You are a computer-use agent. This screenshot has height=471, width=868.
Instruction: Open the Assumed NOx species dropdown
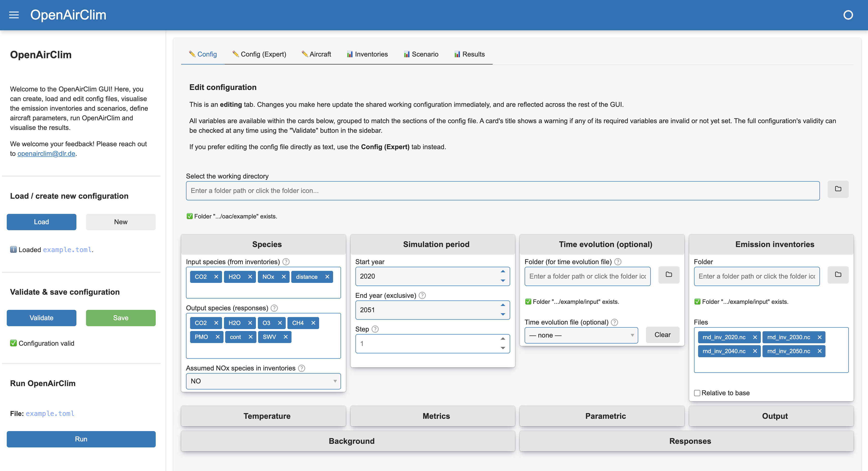pyautogui.click(x=263, y=381)
